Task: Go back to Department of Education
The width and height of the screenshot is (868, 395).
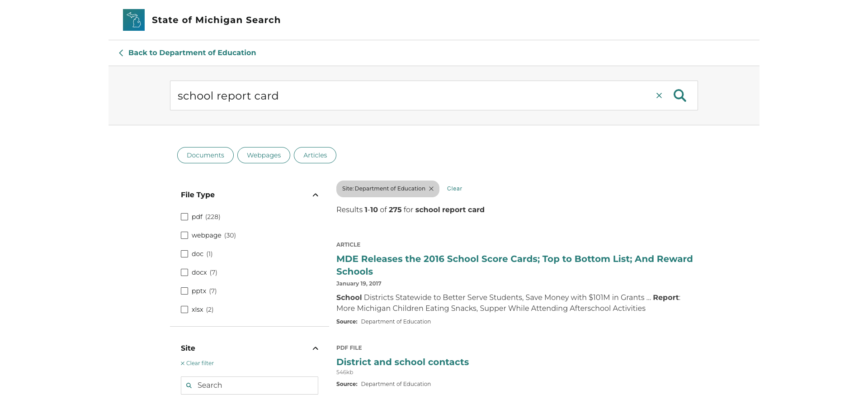Action: click(x=192, y=53)
